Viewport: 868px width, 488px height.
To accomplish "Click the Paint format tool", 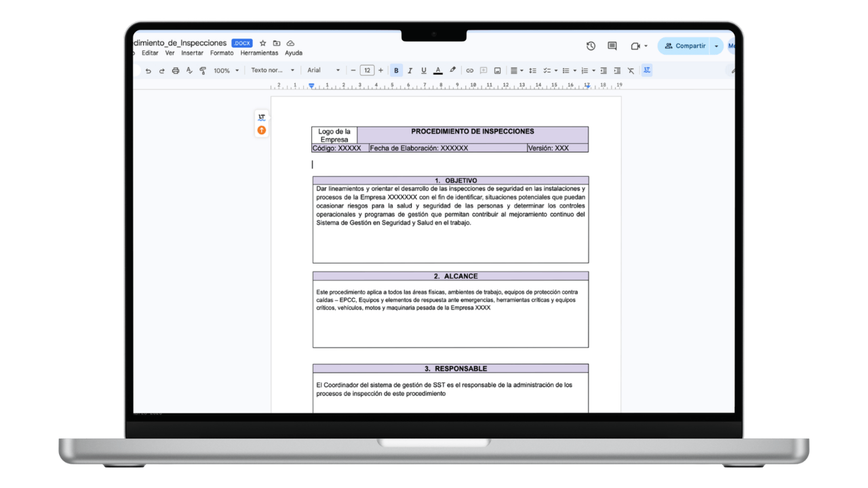I will [203, 70].
